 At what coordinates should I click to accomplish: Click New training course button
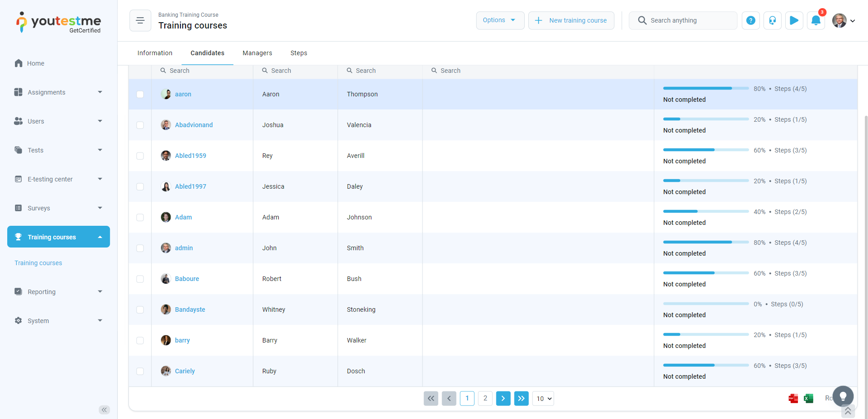571,20
